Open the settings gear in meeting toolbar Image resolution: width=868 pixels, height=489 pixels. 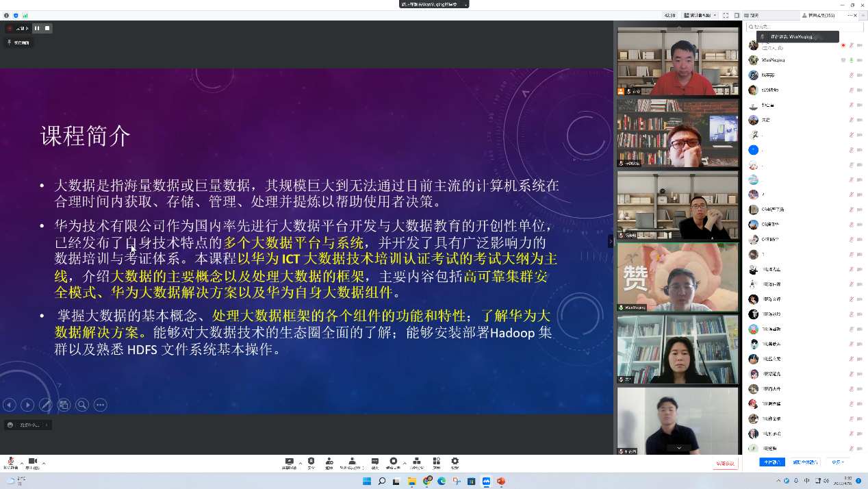point(455,462)
